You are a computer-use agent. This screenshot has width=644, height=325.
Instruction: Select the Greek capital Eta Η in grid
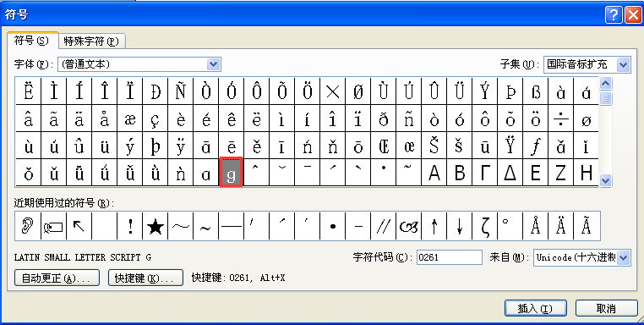[586, 173]
